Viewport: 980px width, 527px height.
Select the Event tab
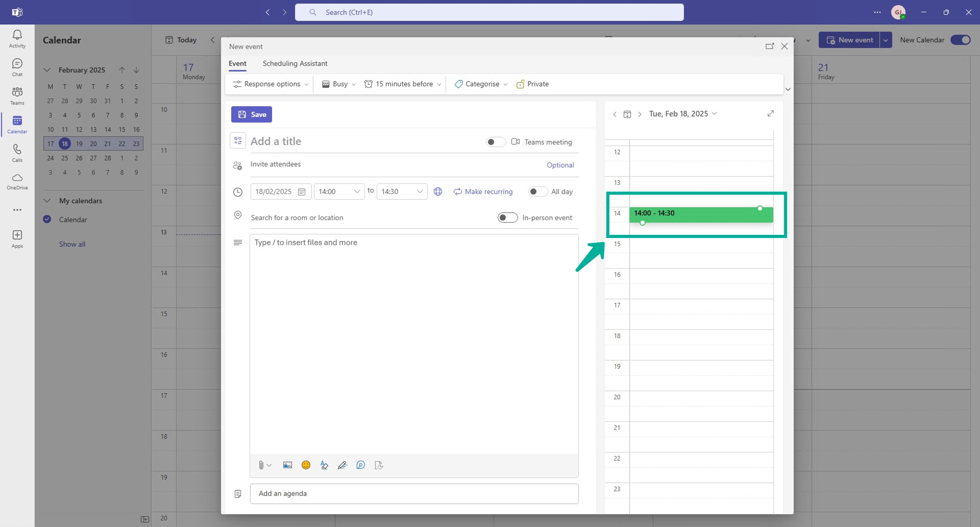click(237, 64)
